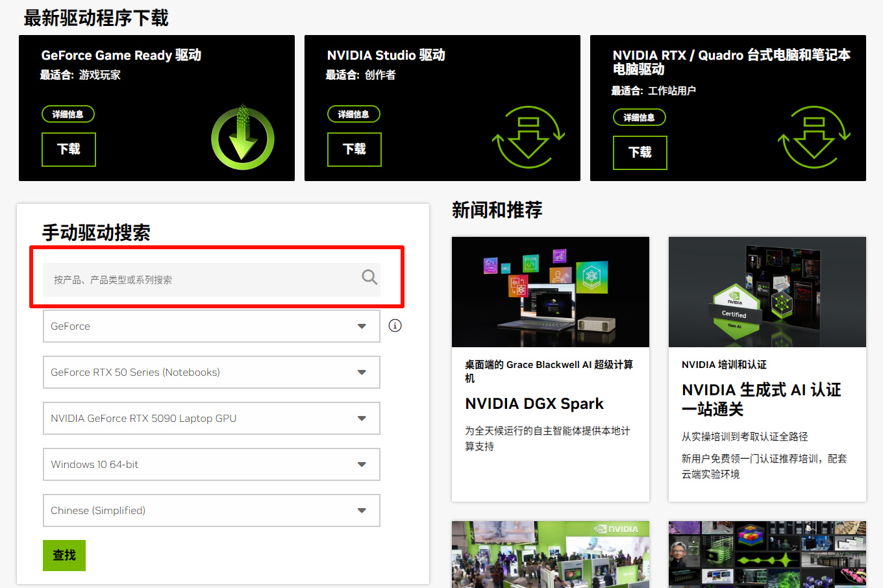Screen dimensions: 883x588
Task: Click the NVIDIA RTX / Quadro 台式电脑和笔记本电脑驱动 title
Action: (x=732, y=62)
